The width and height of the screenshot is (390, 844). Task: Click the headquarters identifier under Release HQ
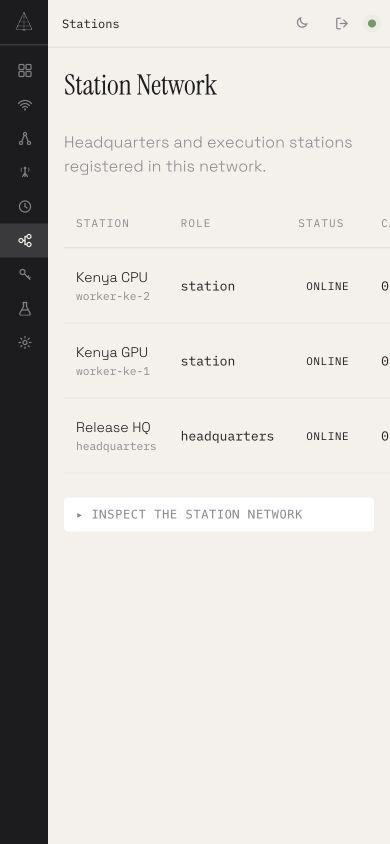tap(116, 446)
